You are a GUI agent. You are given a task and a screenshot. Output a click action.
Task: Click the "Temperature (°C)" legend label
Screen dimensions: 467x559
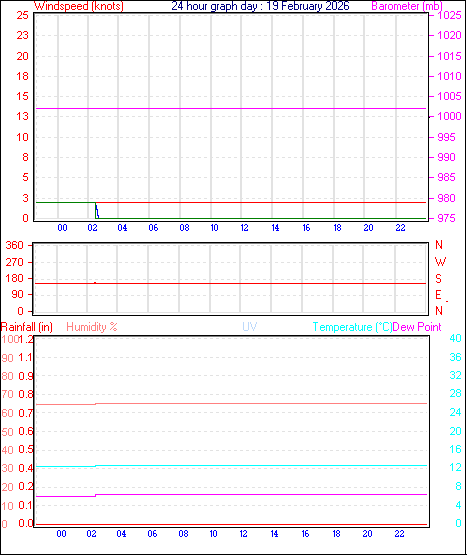pos(352,327)
